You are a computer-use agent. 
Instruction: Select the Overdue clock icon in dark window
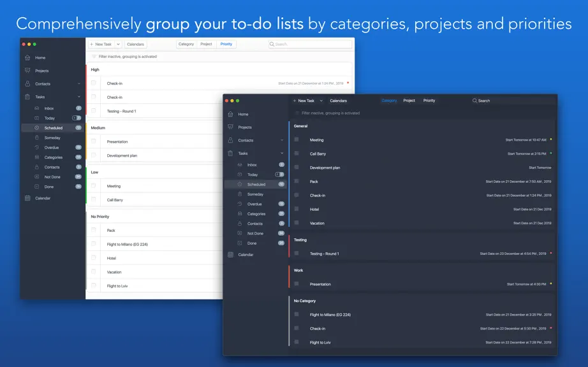pyautogui.click(x=240, y=204)
